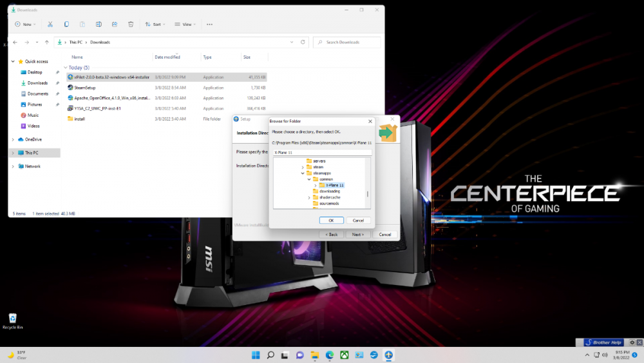This screenshot has height=363, width=644.
Task: Collapse the Quick access tree node
Action: click(13, 61)
